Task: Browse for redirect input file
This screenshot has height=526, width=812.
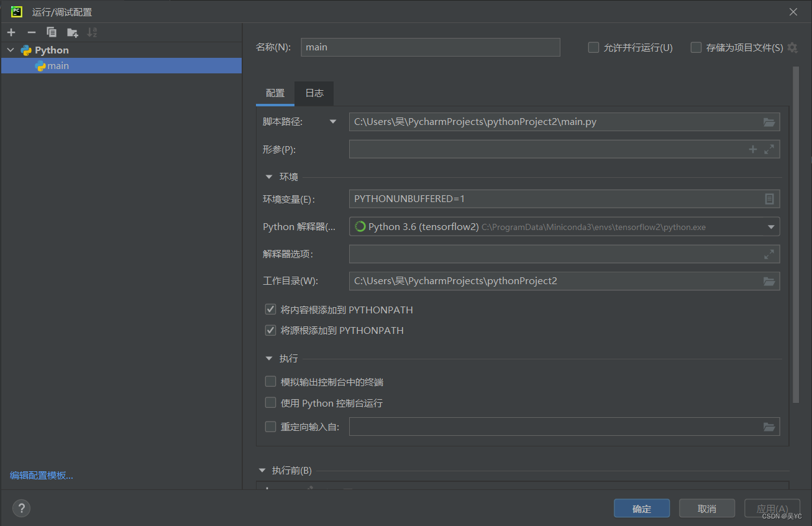Action: pos(769,427)
